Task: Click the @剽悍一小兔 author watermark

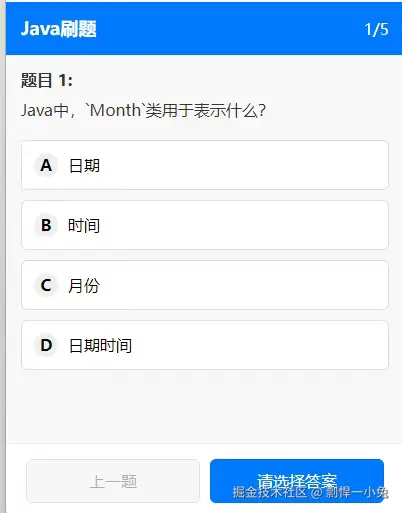Action: tap(349, 492)
